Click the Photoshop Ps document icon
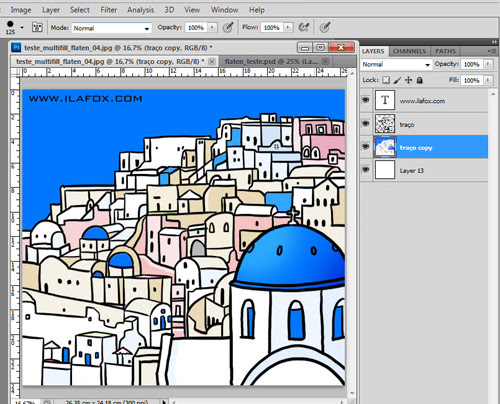This screenshot has width=500, height=404. pos(16,47)
